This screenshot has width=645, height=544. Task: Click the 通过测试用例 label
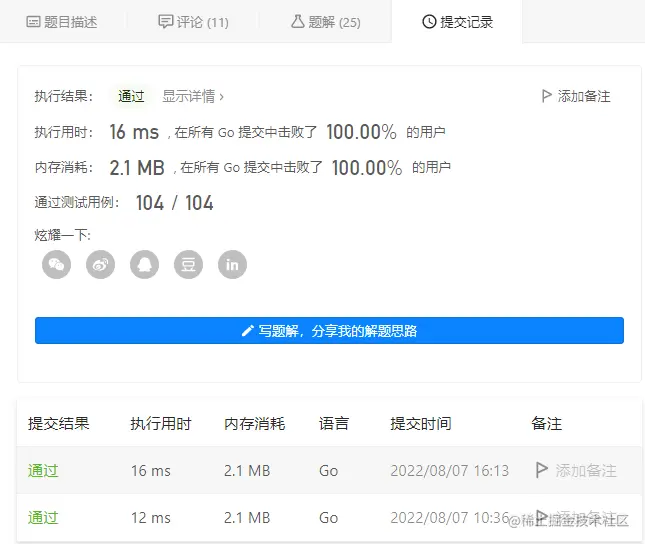click(x=77, y=202)
